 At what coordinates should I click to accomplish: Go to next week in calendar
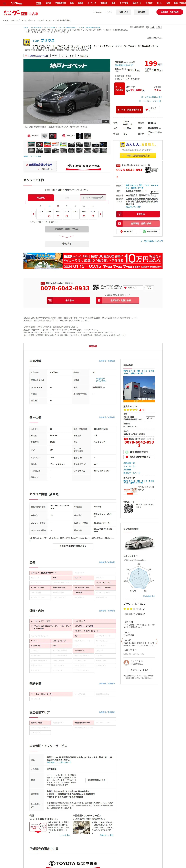pyautogui.click(x=100, y=214)
